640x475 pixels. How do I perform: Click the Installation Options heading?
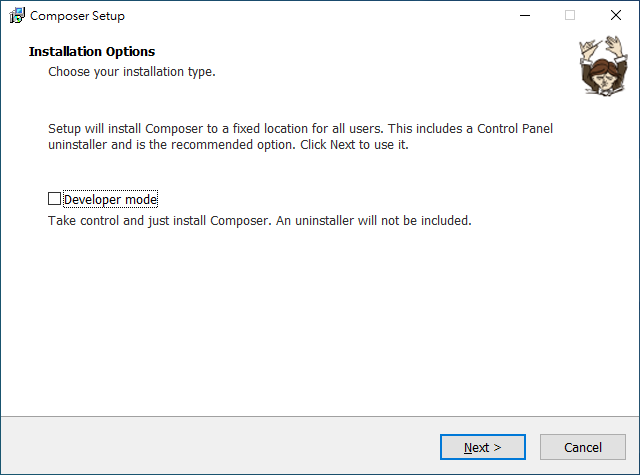pyautogui.click(x=92, y=51)
